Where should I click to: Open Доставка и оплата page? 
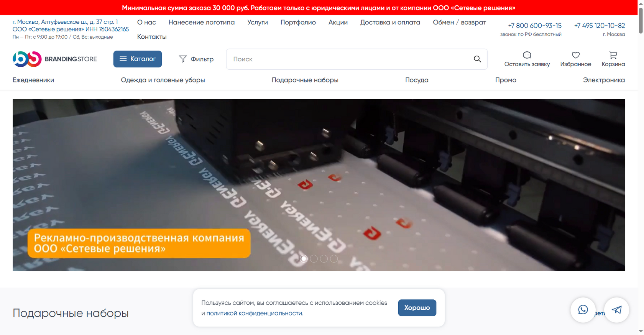[x=390, y=22]
